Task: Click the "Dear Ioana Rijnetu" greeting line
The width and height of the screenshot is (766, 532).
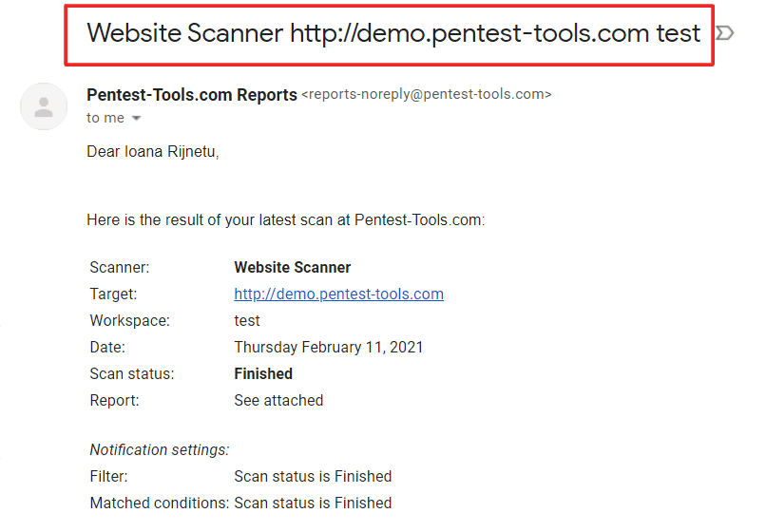Action: point(152,151)
